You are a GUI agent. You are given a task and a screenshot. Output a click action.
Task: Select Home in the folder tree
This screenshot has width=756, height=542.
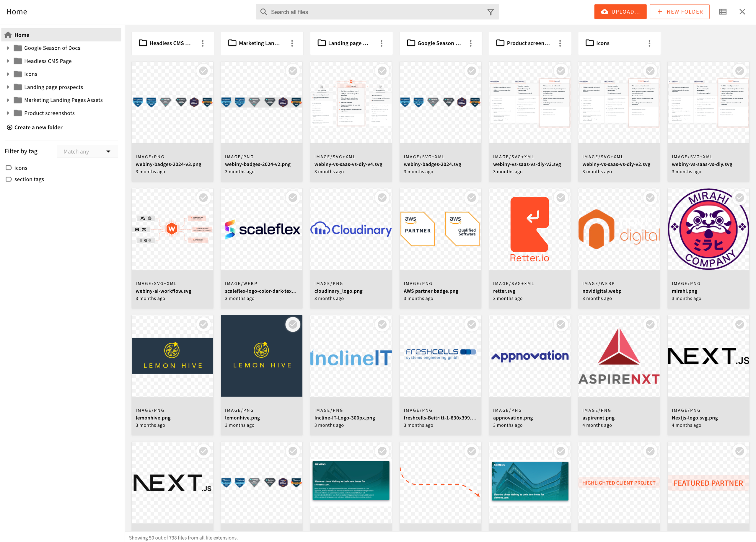[61, 35]
